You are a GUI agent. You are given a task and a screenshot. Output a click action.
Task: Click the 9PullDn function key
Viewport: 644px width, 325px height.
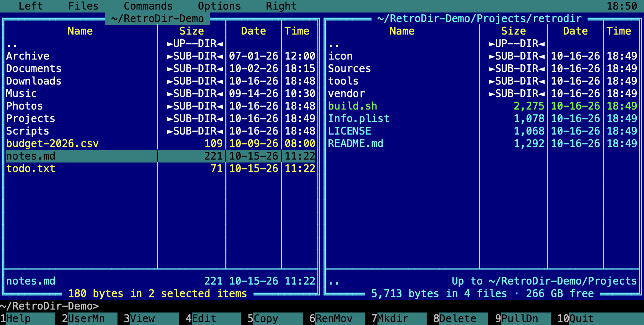[523, 318]
